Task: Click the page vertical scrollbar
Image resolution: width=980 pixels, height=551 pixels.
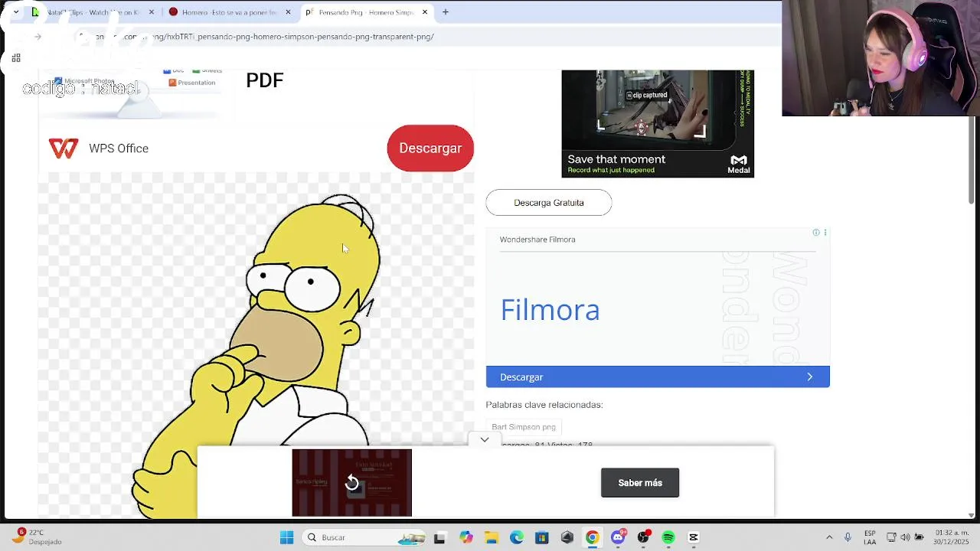Action: [972, 161]
